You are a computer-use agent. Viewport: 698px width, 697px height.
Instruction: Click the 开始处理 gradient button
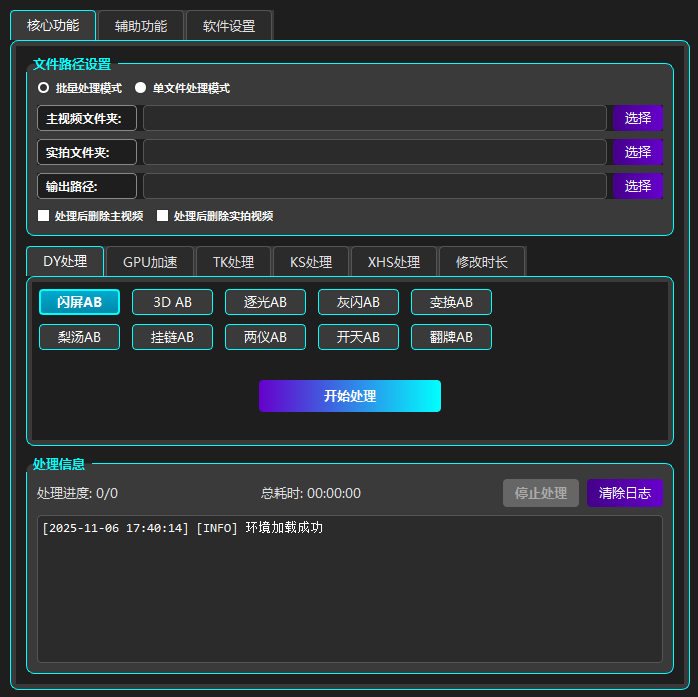click(349, 396)
